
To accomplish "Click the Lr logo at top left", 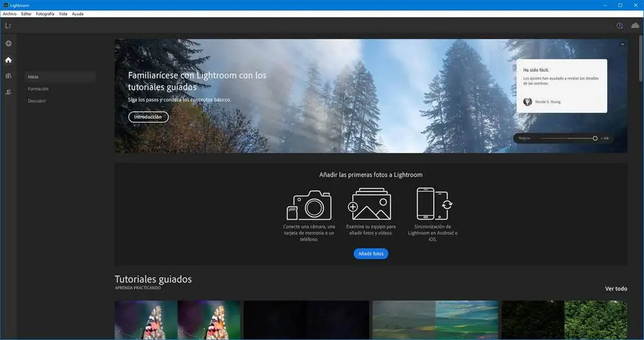I will tap(8, 26).
